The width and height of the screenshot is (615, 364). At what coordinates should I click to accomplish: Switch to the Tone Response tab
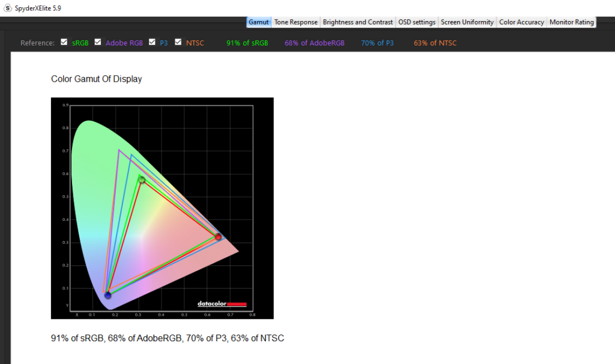(295, 22)
